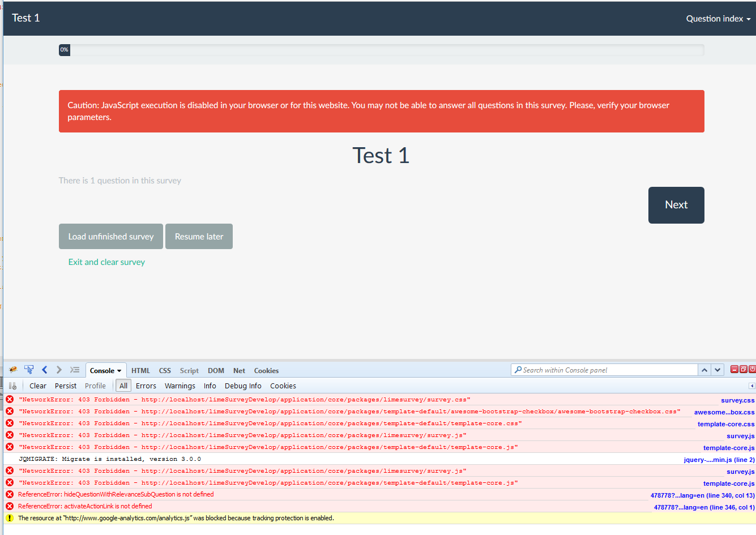The image size is (756, 535).
Task: Switch to the DOM panel tab
Action: point(216,371)
